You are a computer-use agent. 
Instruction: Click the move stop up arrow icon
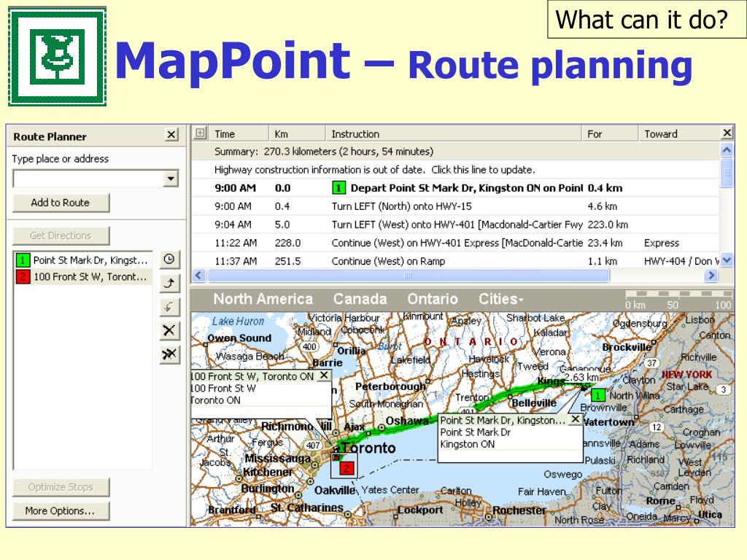click(x=169, y=284)
